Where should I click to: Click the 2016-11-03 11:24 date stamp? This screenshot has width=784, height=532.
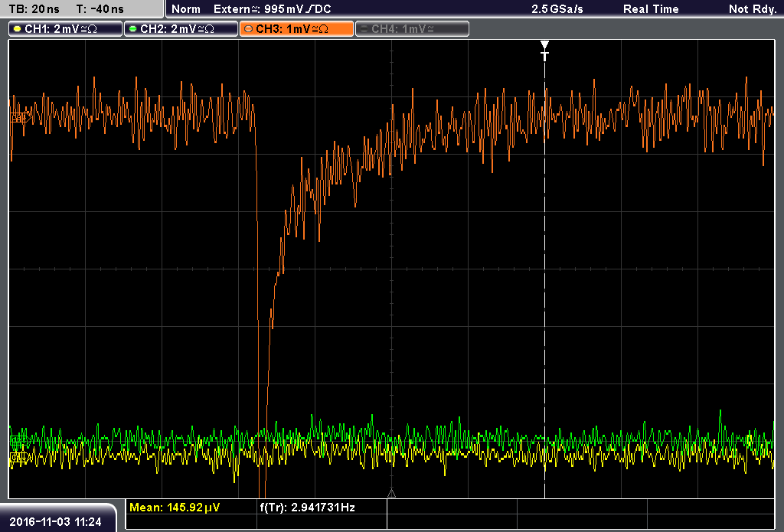[55, 521]
